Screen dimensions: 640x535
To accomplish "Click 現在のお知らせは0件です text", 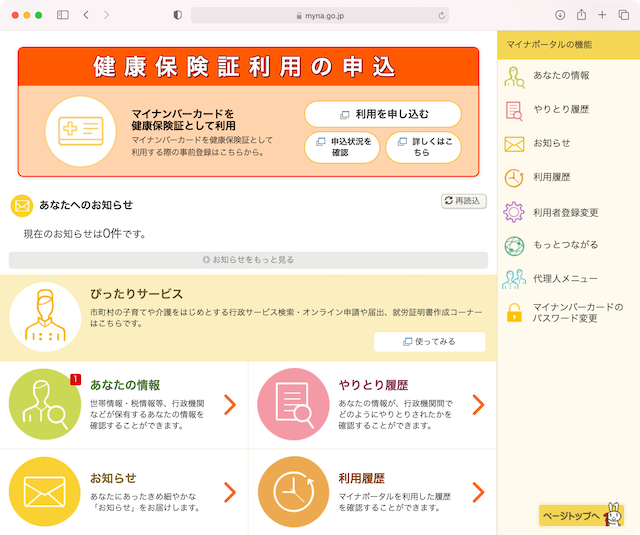I will pos(84,234).
